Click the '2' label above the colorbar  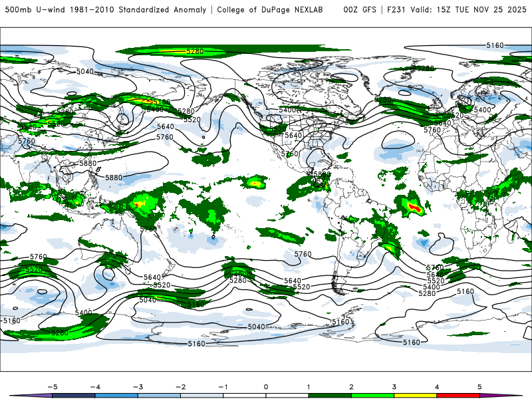point(351,387)
